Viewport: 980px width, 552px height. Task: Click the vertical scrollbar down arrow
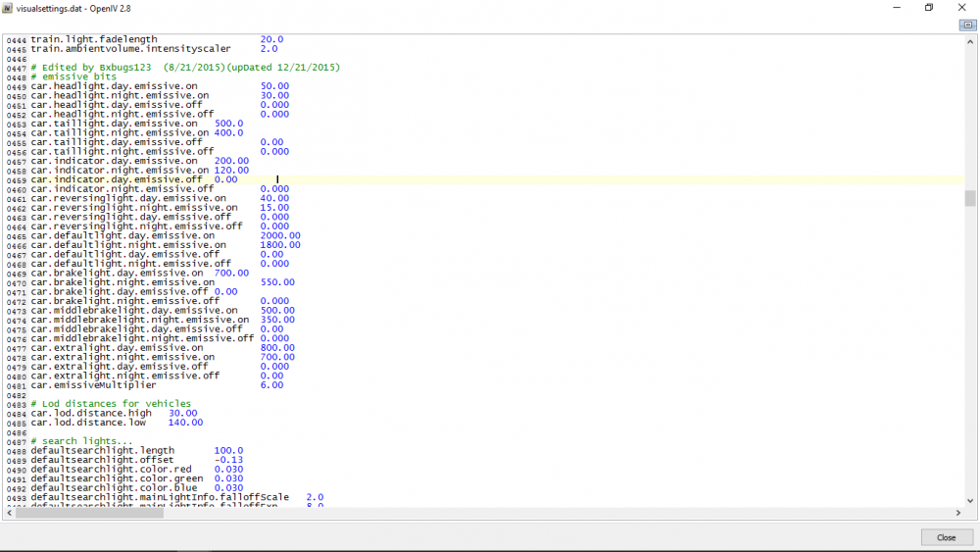pyautogui.click(x=970, y=501)
